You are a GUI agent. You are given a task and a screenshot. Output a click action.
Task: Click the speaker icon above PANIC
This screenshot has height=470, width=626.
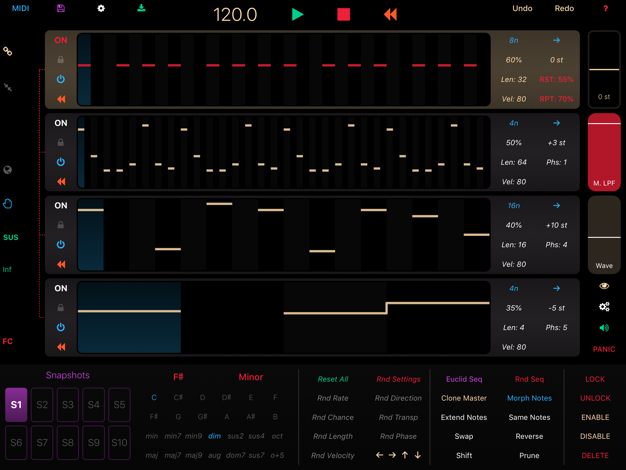coord(604,328)
